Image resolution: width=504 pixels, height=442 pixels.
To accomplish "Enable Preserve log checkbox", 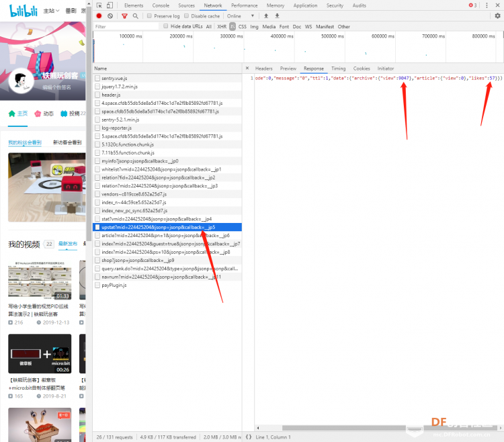I will [149, 15].
